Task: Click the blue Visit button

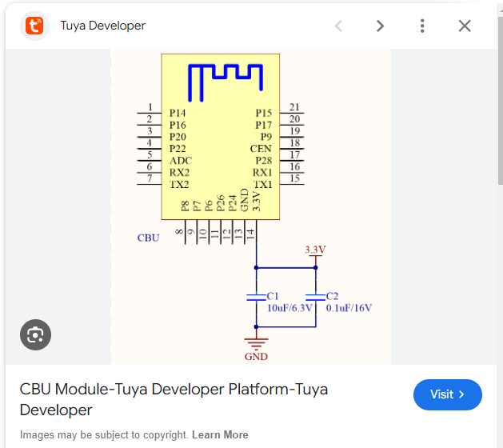Action: click(448, 394)
